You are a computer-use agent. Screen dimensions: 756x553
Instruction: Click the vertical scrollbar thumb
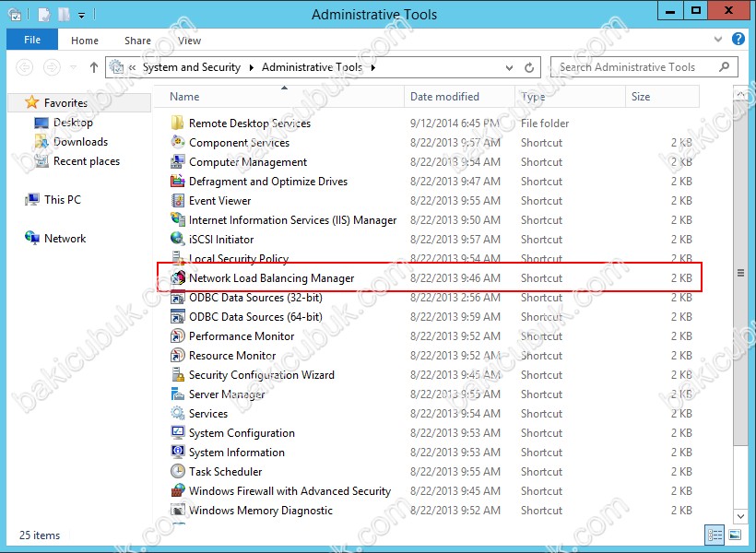740,274
